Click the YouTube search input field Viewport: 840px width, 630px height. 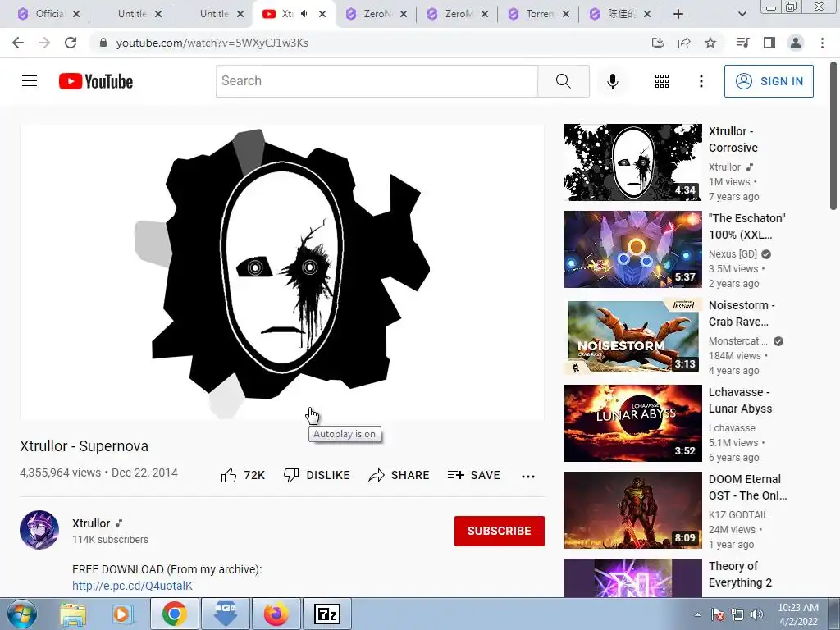tap(377, 81)
